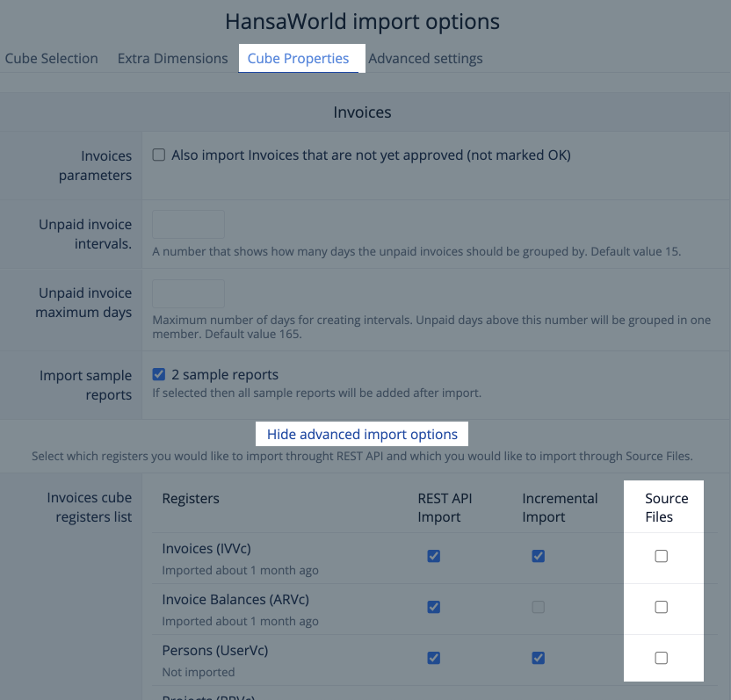Uncheck REST API Import for Invoice Balances

click(x=433, y=607)
